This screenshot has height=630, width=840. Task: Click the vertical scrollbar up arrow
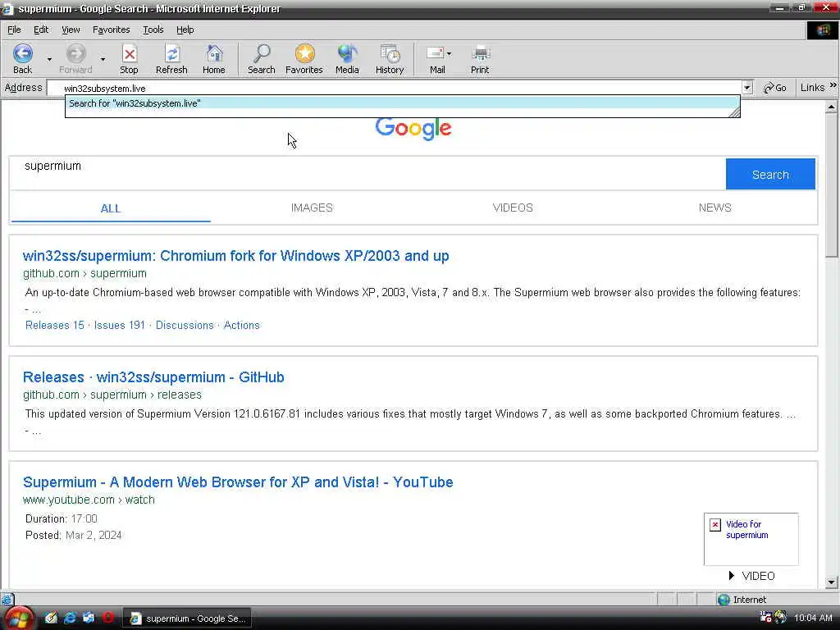tap(831, 107)
